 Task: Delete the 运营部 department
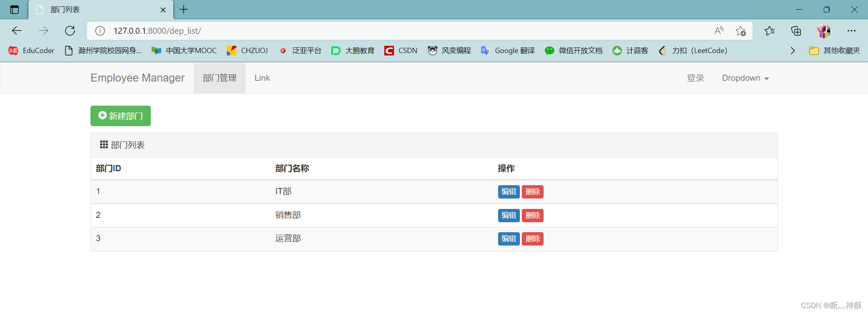point(533,239)
